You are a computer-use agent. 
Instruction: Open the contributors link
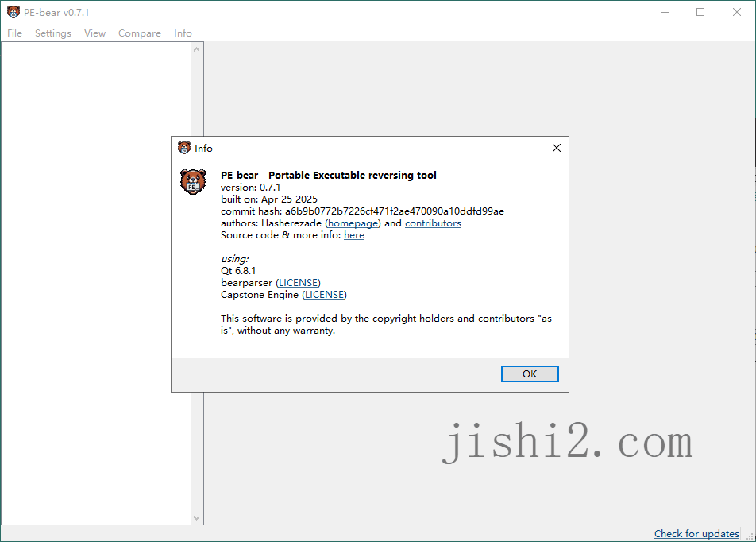click(x=433, y=223)
